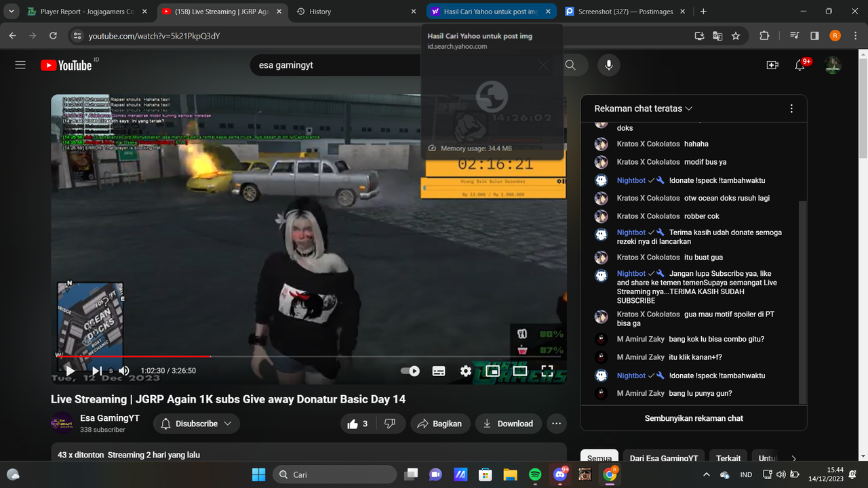Seek on the red video progress bar
This screenshot has height=488, width=868.
click(309, 356)
